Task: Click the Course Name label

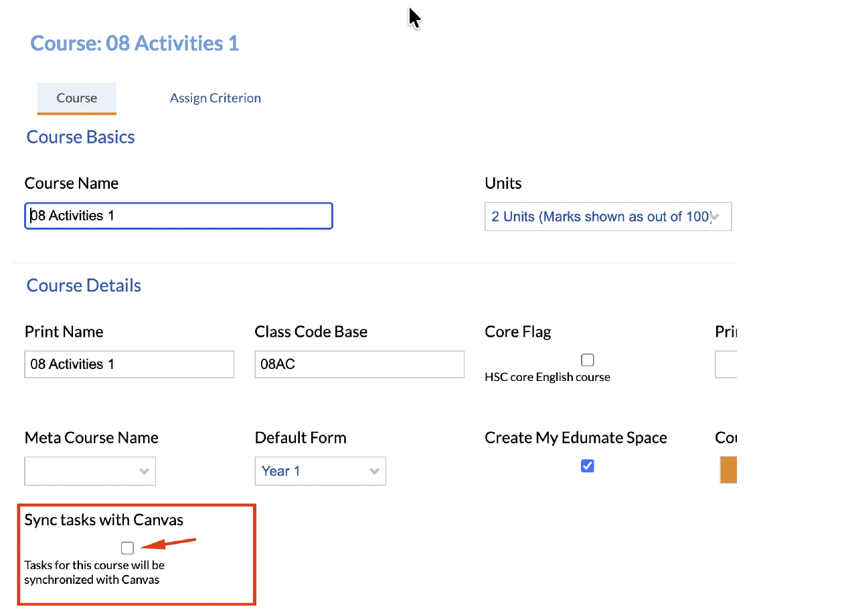Action: pyautogui.click(x=72, y=183)
